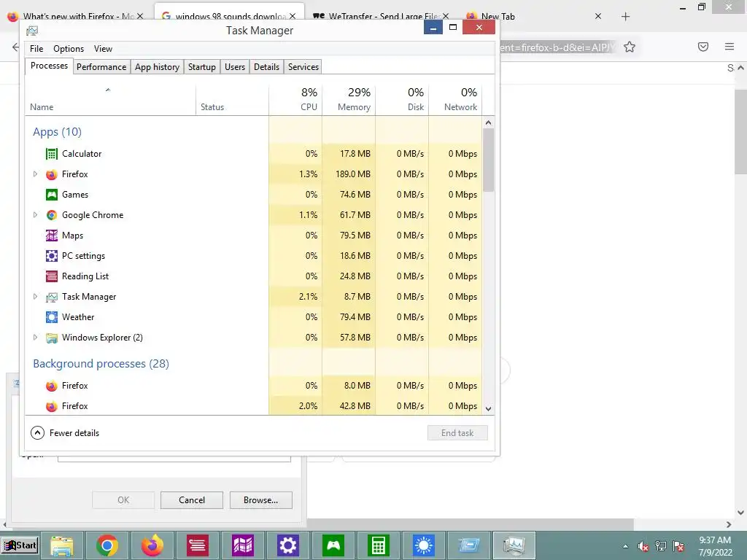Open the View menu
This screenshot has width=747, height=560.
pyautogui.click(x=103, y=49)
